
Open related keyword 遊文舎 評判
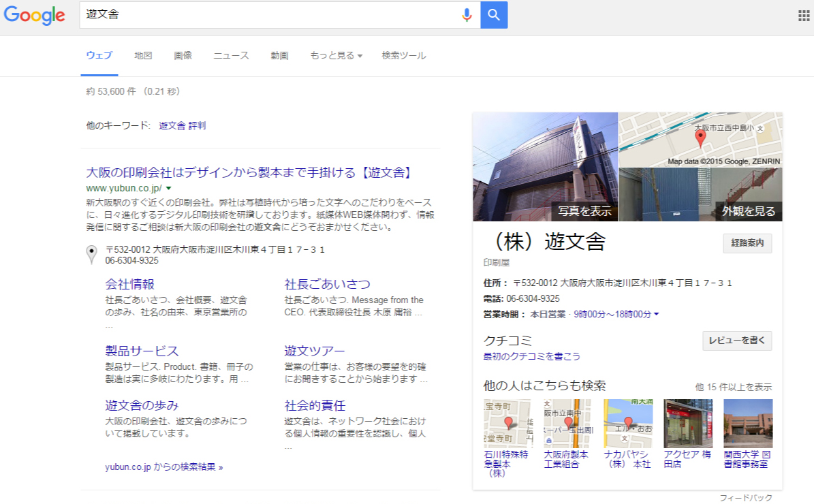[x=183, y=125]
